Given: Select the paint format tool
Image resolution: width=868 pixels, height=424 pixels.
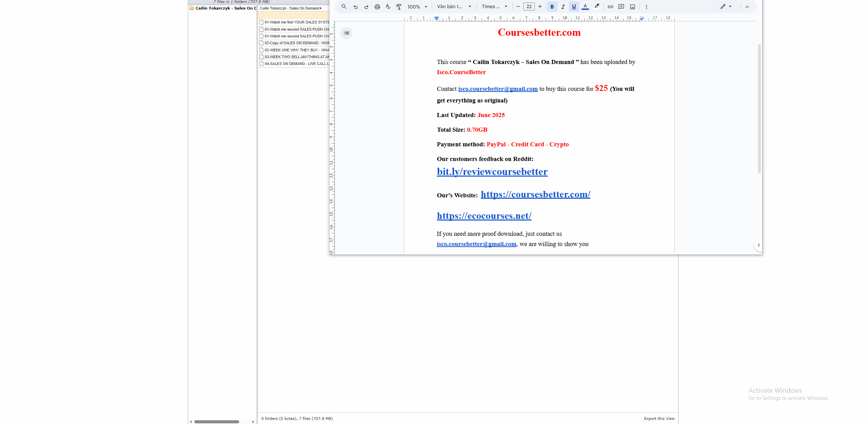Looking at the screenshot, I should pyautogui.click(x=399, y=7).
